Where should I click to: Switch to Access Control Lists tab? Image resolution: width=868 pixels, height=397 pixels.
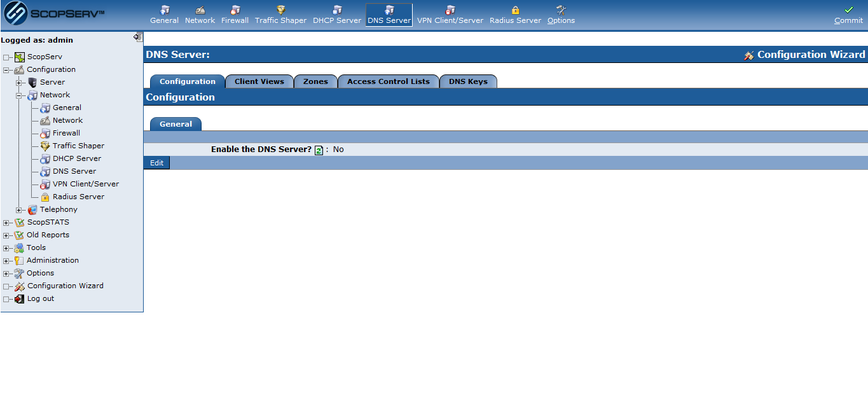click(x=388, y=81)
